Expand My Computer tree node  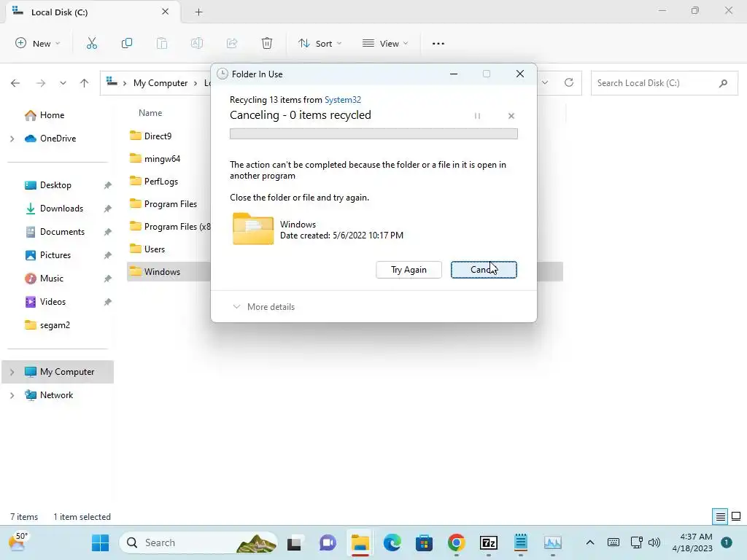point(12,372)
